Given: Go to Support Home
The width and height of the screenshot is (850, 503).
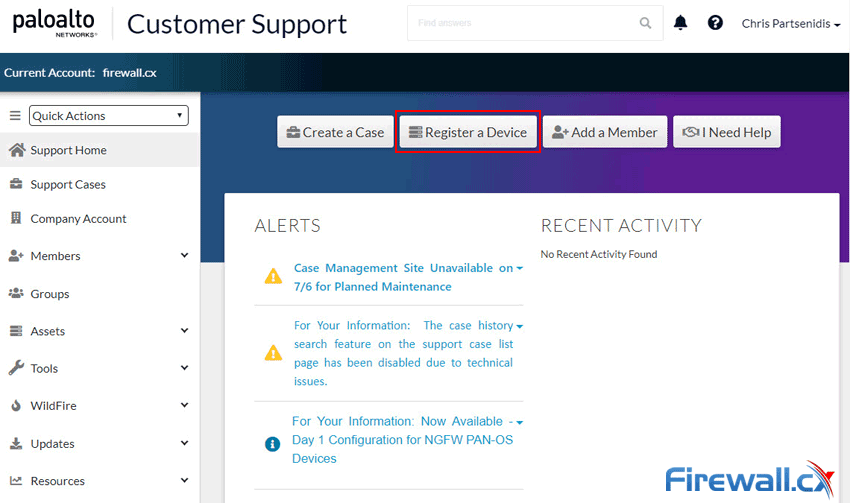Looking at the screenshot, I should 100,150.
